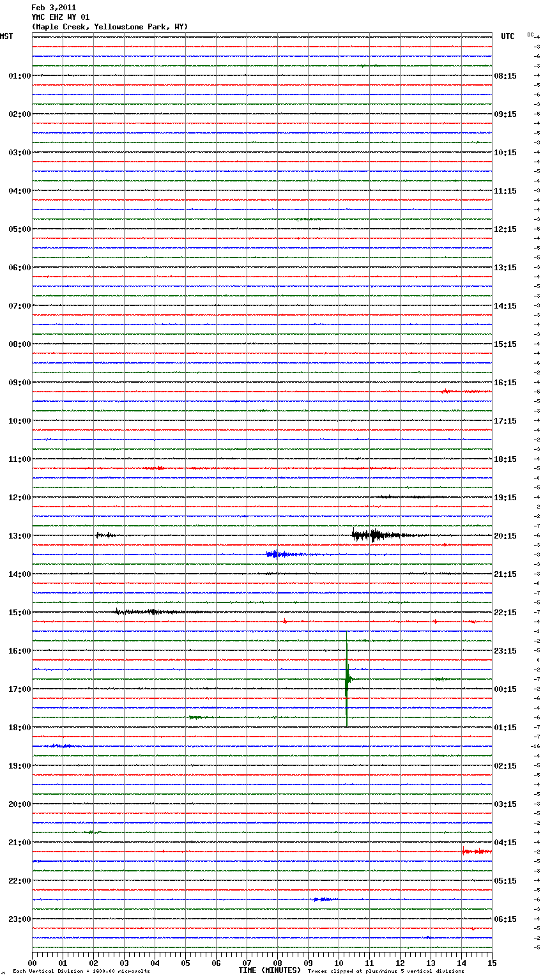The height and width of the screenshot is (980, 543).
Task: Select the 06:00 MST time label
Action: 20,268
